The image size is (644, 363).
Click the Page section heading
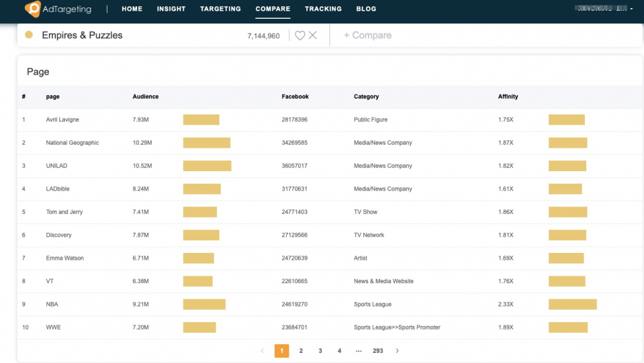38,72
